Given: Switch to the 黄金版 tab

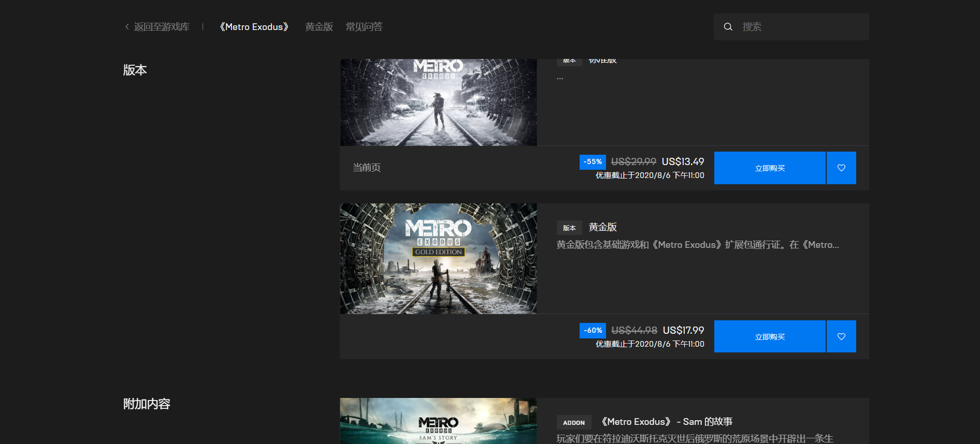Looking at the screenshot, I should pyautogui.click(x=319, y=27).
